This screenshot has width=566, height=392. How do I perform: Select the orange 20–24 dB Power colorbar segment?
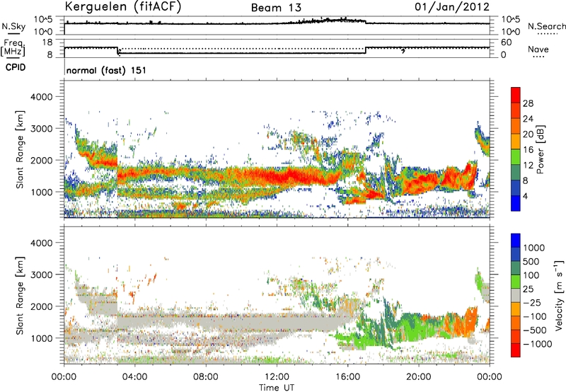pos(516,126)
